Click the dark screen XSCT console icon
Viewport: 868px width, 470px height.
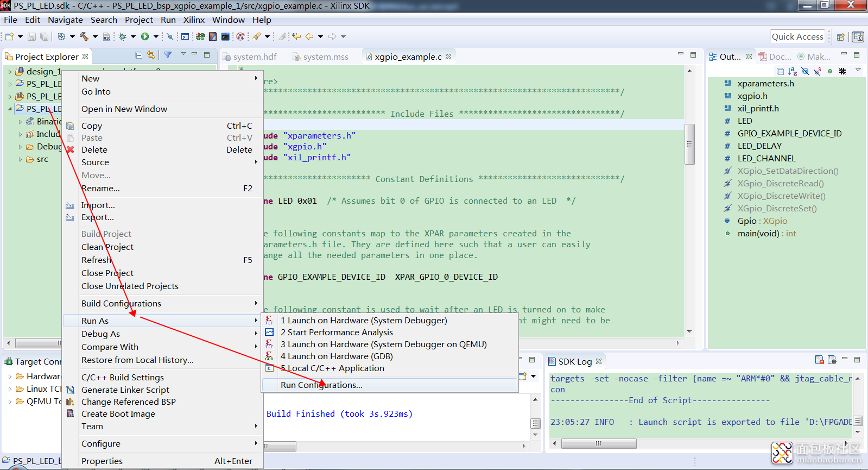pyautogui.click(x=225, y=36)
